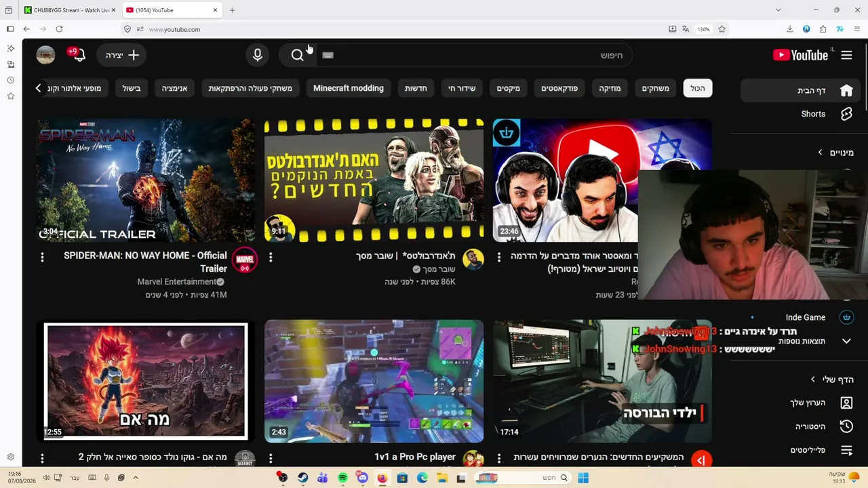Click the Marvel Entertainment channel avatar
Viewport: 868px width, 488px height.
pyautogui.click(x=245, y=260)
